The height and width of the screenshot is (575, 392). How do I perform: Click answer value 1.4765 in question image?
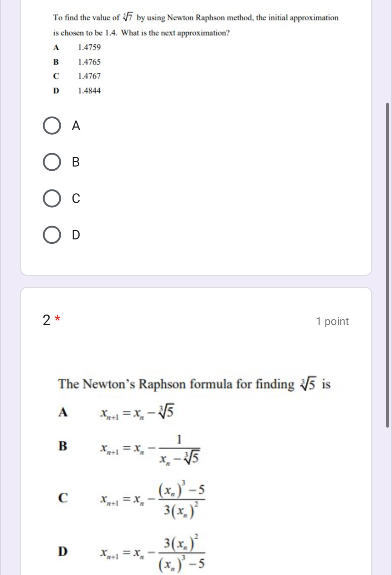pos(89,62)
